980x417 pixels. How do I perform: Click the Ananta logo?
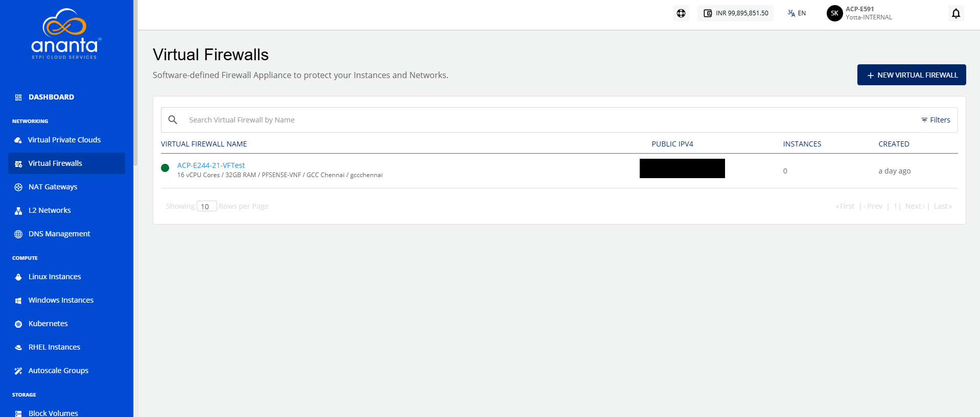pyautogui.click(x=66, y=34)
